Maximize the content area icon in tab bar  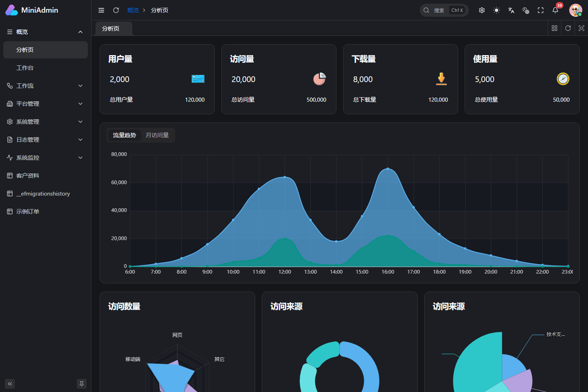[x=581, y=28]
